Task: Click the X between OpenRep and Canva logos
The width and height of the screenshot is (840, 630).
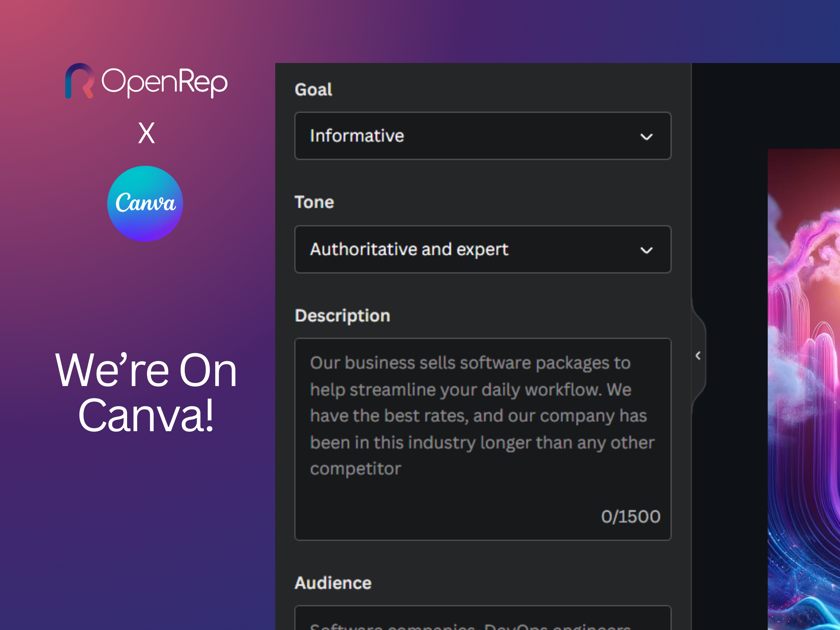Action: click(x=147, y=133)
